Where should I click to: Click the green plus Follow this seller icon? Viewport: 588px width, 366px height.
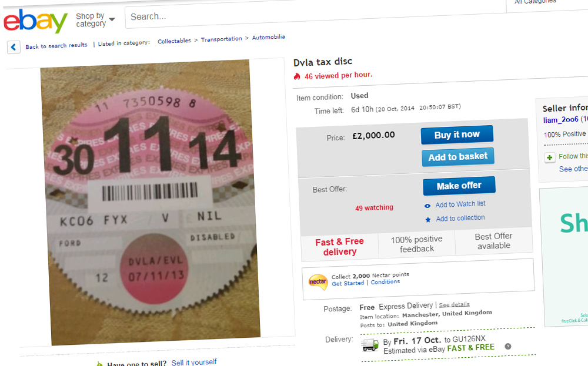click(x=550, y=157)
